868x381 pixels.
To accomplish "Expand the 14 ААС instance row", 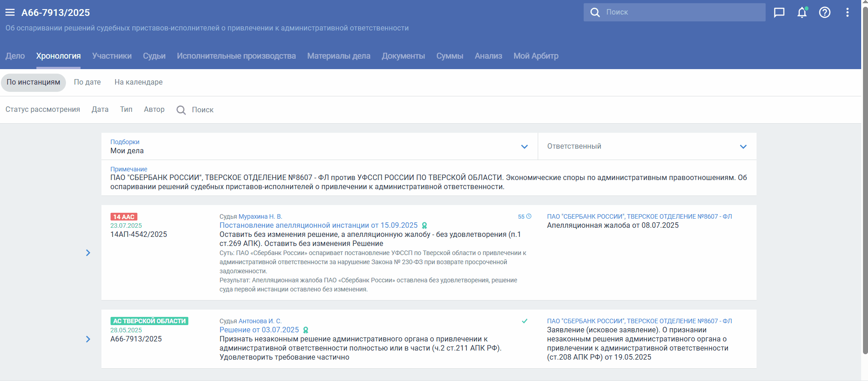I will pos(88,253).
